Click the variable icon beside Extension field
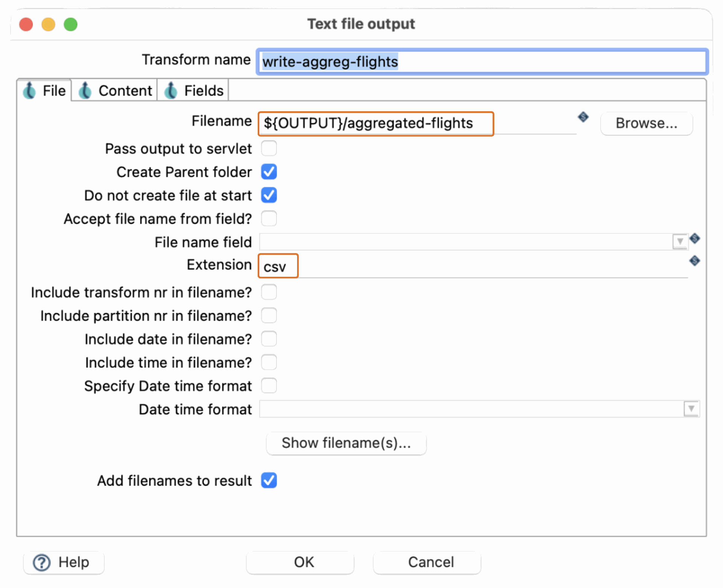Viewport: 723px width, 588px height. 694,260
